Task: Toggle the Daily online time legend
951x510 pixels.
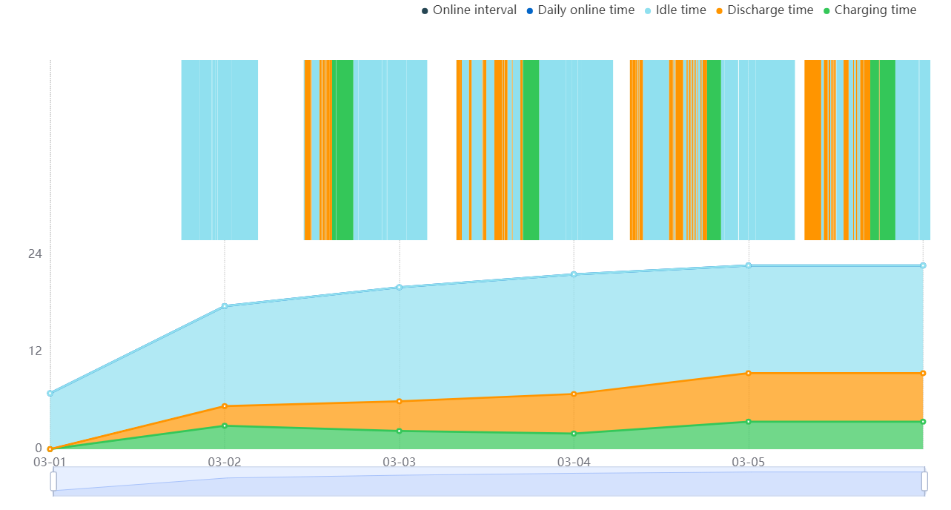Action: point(580,10)
